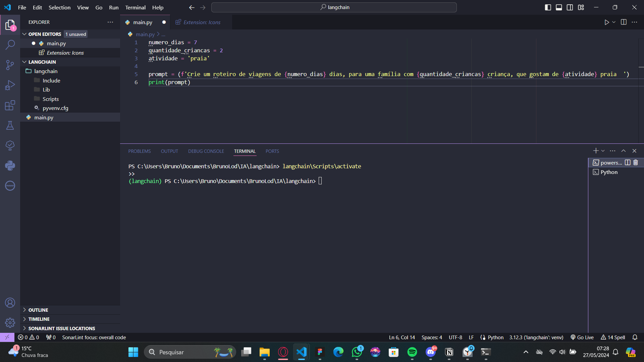Open the Manage gear icon
Image resolution: width=644 pixels, height=362 pixels.
10,322
